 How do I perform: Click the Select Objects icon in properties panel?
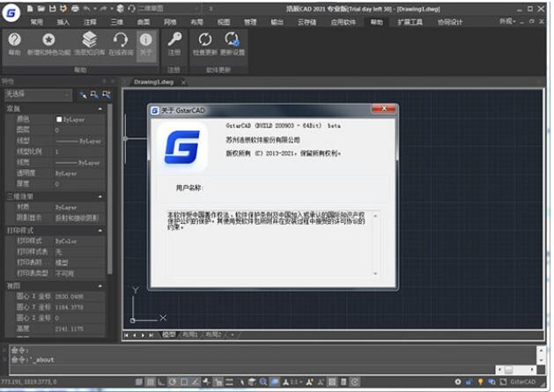coord(94,94)
